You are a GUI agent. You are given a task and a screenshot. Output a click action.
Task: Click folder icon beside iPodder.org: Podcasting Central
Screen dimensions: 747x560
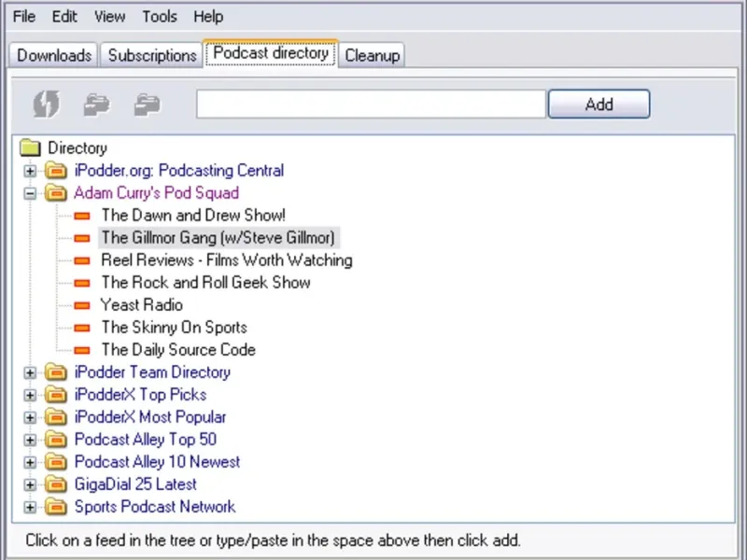[56, 170]
